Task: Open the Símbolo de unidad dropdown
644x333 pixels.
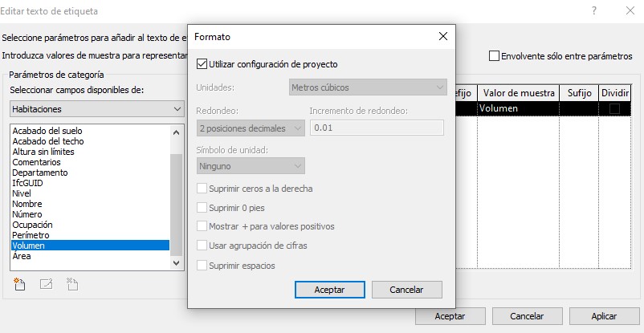Action: (251, 166)
